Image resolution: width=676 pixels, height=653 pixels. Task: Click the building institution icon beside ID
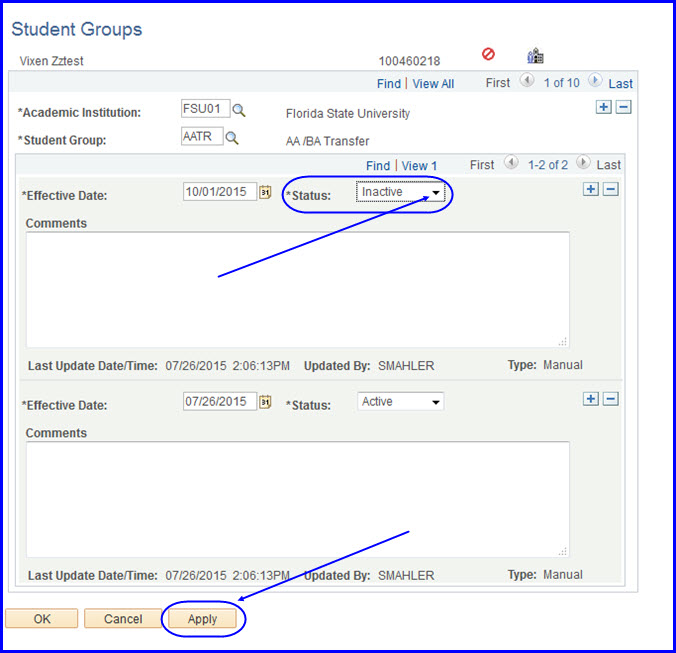tap(535, 56)
